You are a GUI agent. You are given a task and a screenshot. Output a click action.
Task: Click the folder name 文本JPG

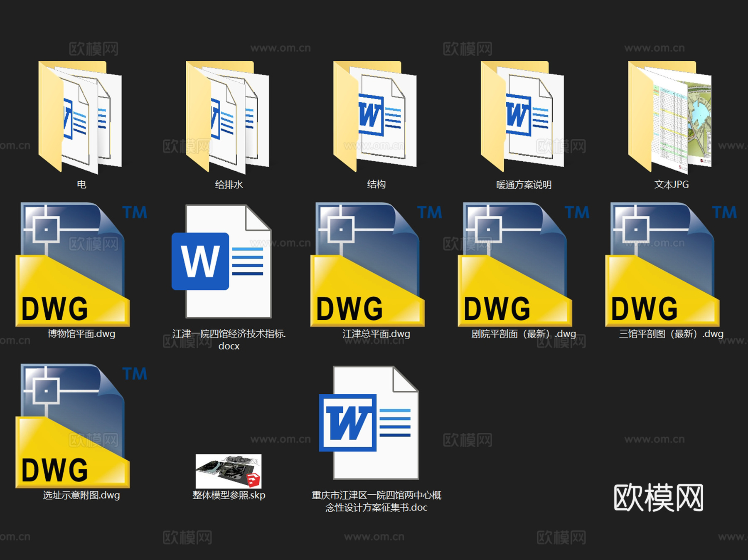coord(672,184)
